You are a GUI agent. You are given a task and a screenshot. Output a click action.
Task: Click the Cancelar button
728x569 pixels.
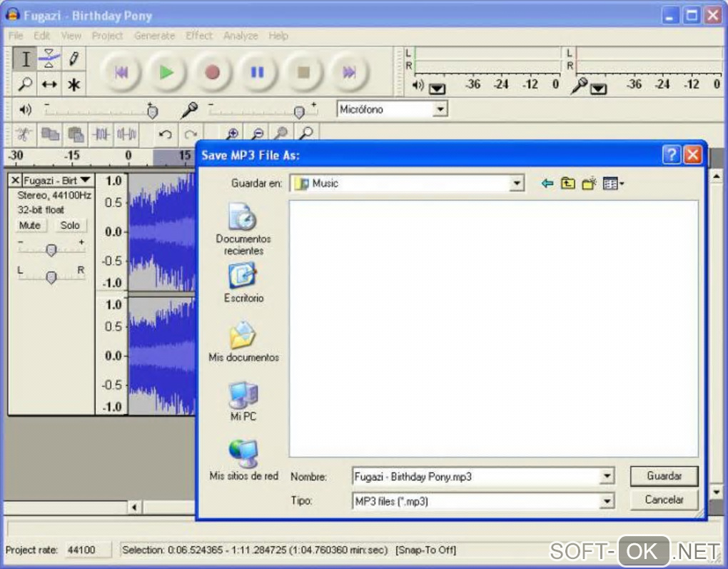click(664, 500)
